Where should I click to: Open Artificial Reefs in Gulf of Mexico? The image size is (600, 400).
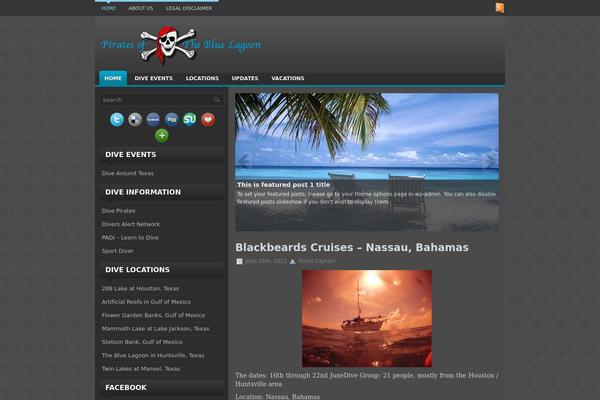pyautogui.click(x=146, y=302)
